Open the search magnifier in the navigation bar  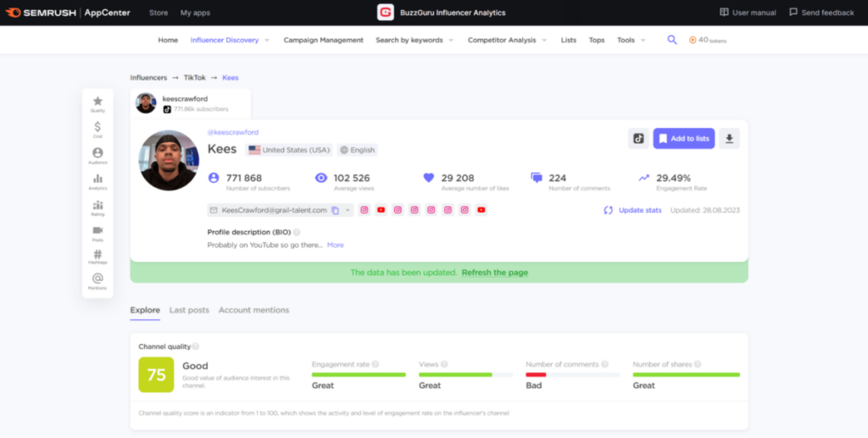[x=672, y=40]
